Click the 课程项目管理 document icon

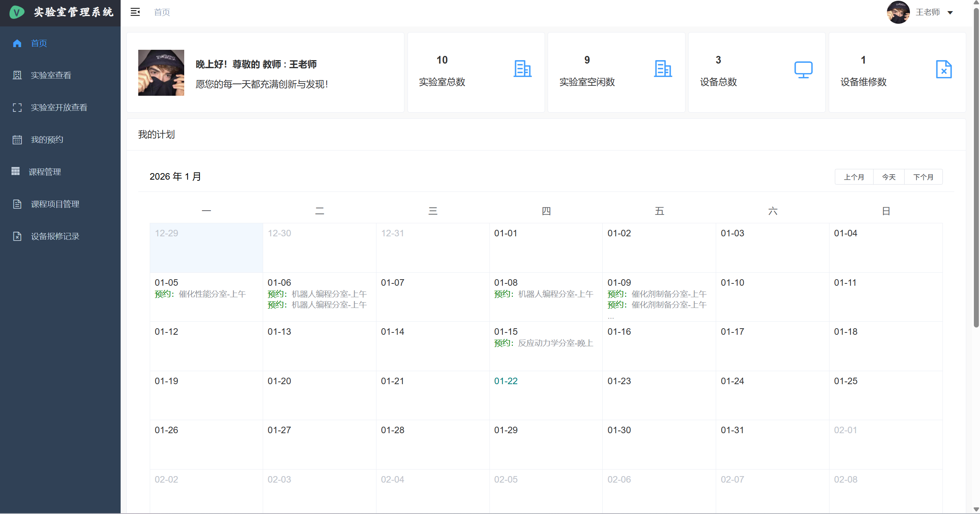point(17,203)
